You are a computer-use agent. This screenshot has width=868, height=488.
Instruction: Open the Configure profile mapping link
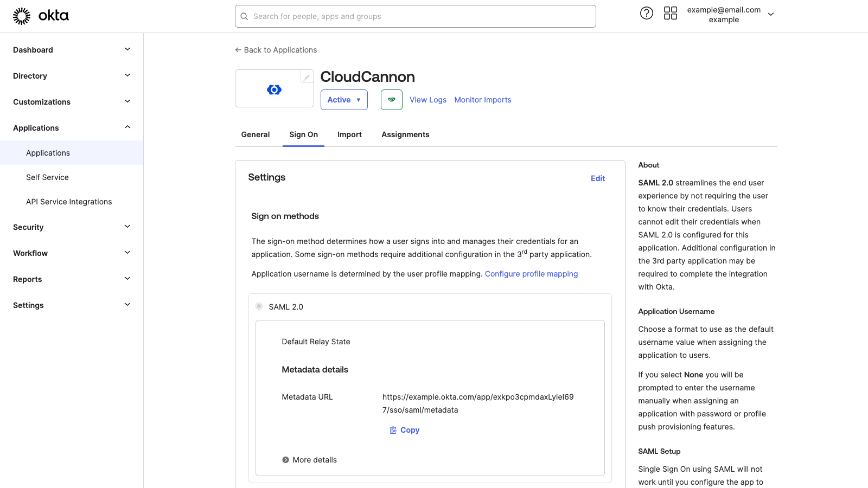[x=531, y=273]
